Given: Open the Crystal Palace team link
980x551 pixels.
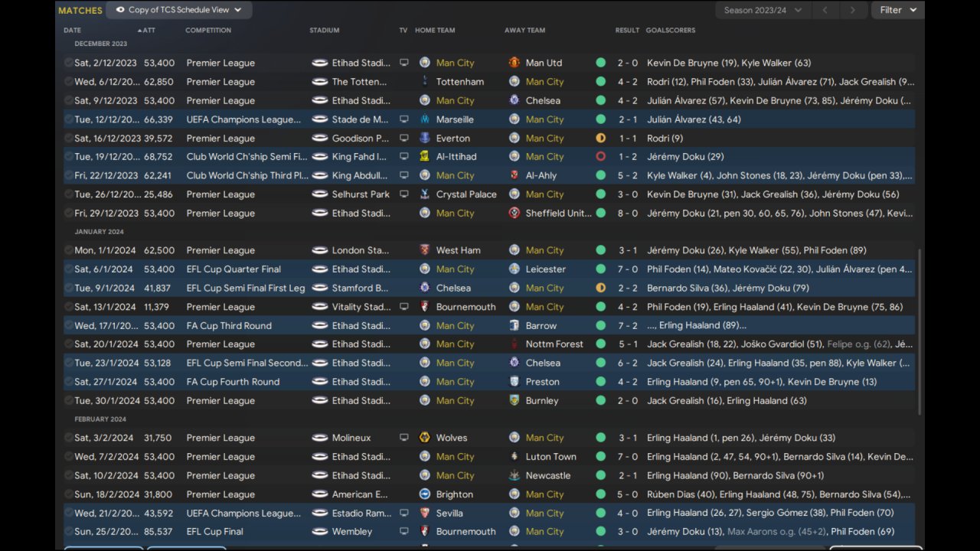Looking at the screenshot, I should pos(466,194).
